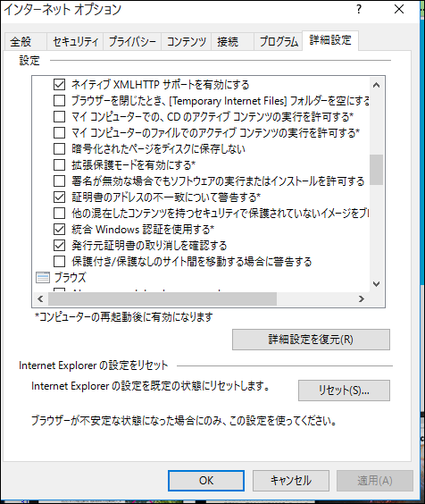This screenshot has height=504, width=425.
Task: Click the vertical scrollbar up arrow
Action: 376,85
